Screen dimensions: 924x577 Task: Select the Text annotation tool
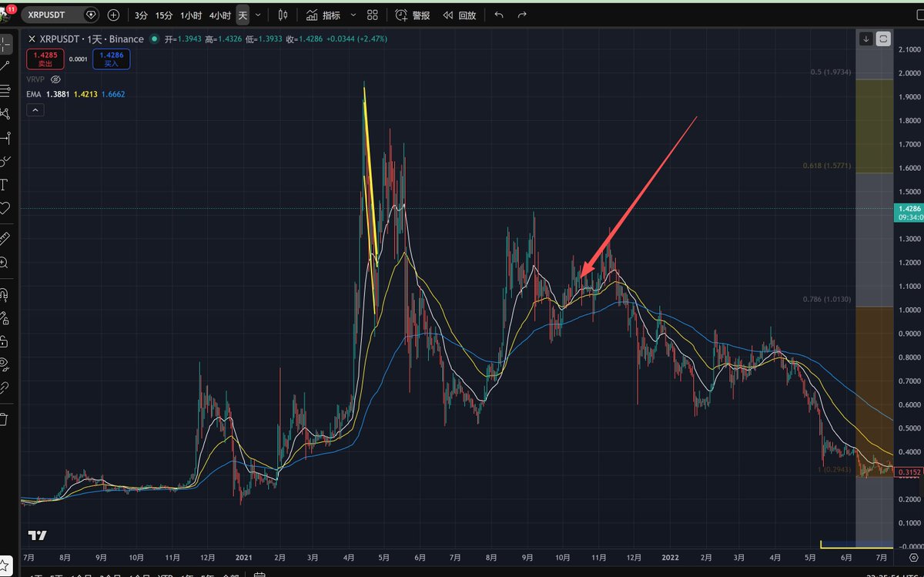coord(5,185)
